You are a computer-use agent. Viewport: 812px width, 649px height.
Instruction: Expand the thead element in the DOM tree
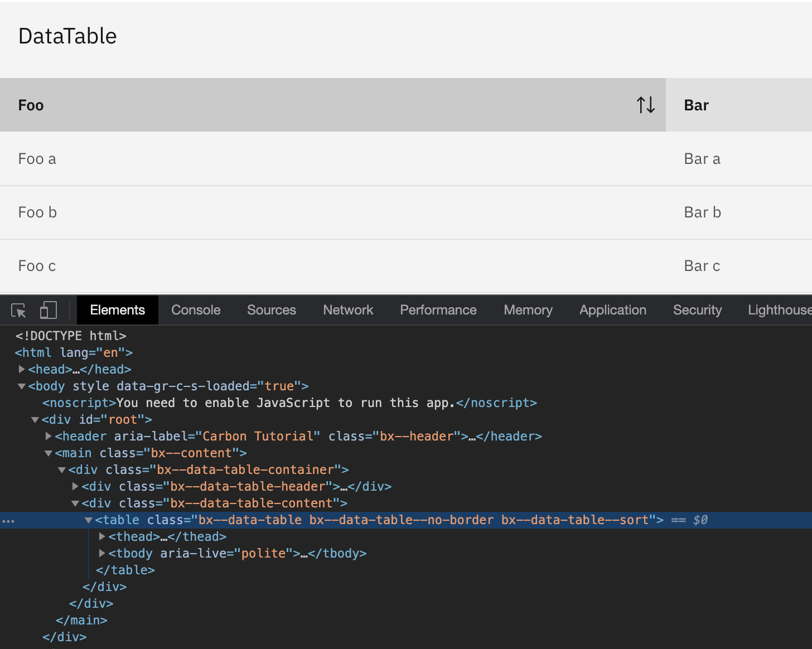click(x=101, y=536)
